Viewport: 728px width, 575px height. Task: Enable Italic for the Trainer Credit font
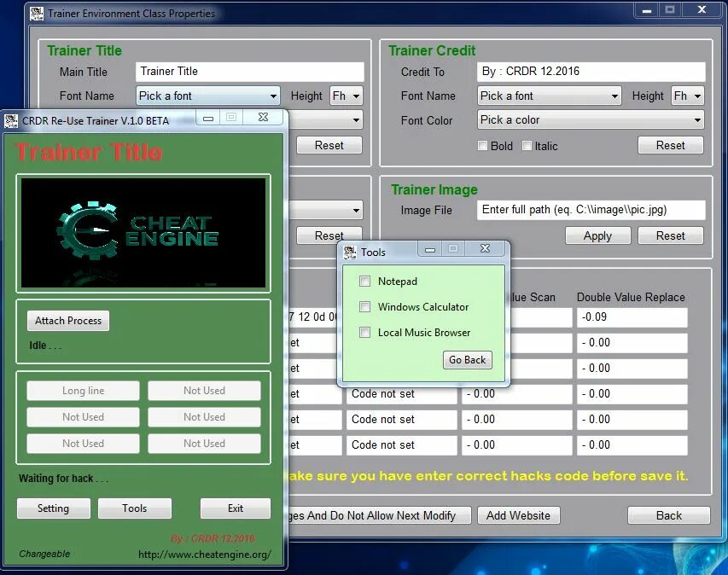[x=527, y=146]
